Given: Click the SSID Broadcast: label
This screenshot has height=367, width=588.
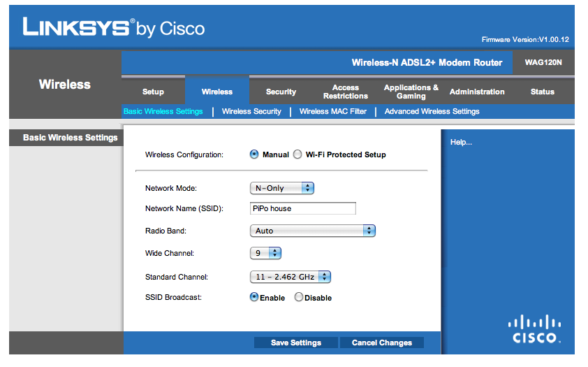Looking at the screenshot, I should (173, 297).
